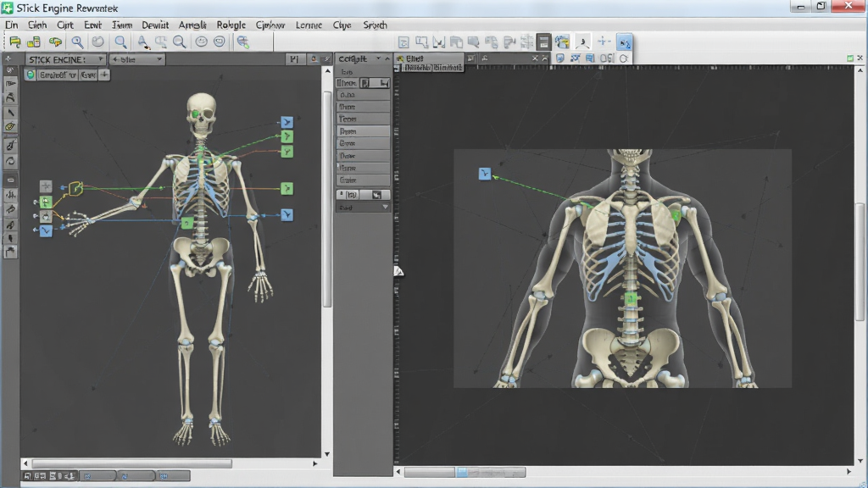
Task: Open the Lomne menu
Action: [x=309, y=25]
